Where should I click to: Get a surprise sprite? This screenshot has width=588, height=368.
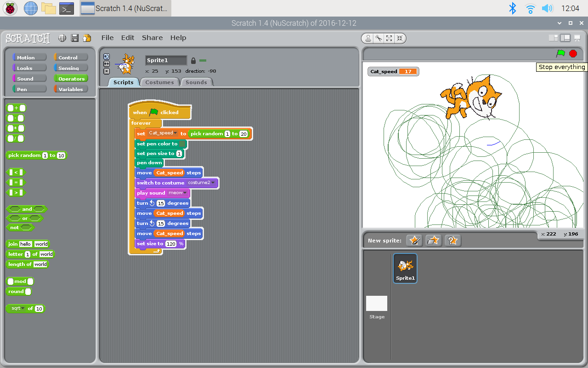452,240
